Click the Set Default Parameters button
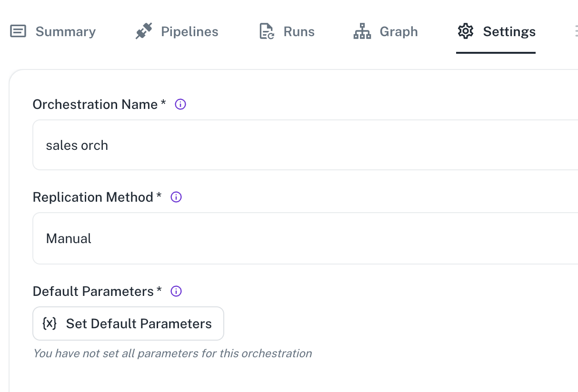This screenshot has width=578, height=392. pyautogui.click(x=128, y=323)
